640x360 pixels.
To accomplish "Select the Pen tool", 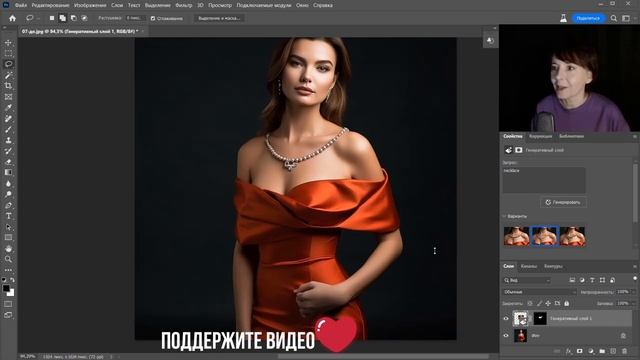I will [x=8, y=205].
